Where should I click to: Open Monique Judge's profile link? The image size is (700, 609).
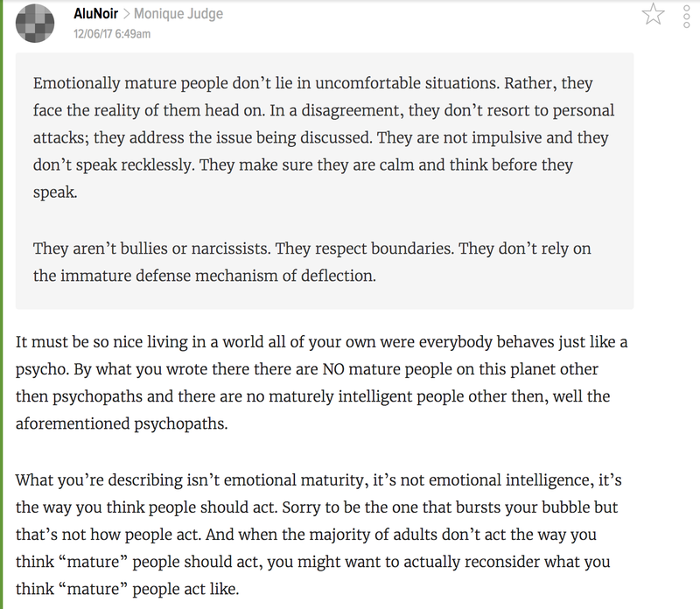coord(178,14)
